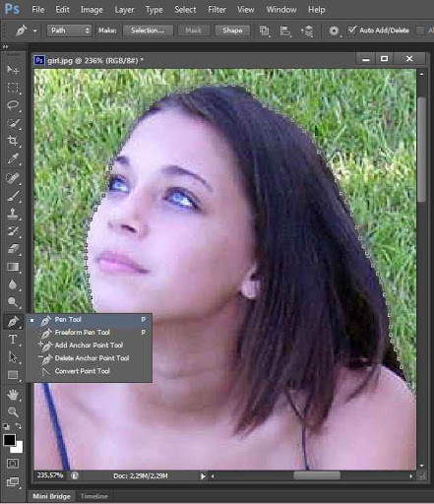Switch to the Mini Bridge tab
Screen dimensions: 434x504
pos(51,496)
